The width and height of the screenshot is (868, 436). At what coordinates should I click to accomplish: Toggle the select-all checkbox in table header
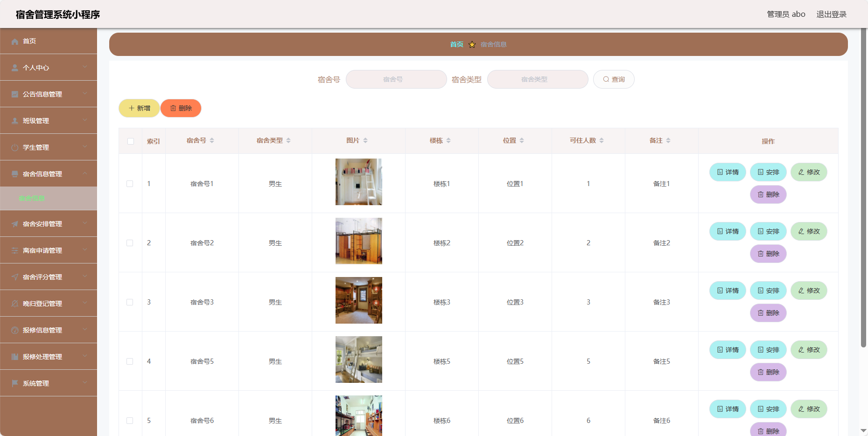[131, 141]
